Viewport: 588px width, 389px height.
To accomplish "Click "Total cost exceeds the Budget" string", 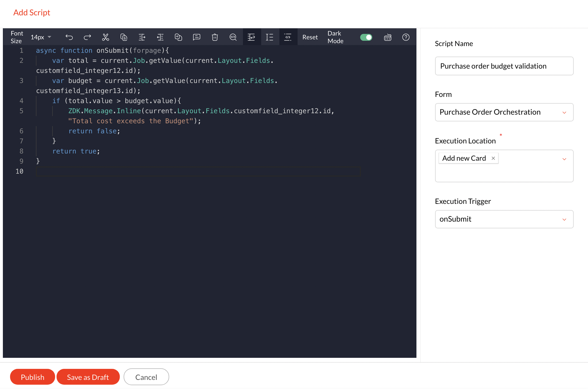I will (131, 121).
